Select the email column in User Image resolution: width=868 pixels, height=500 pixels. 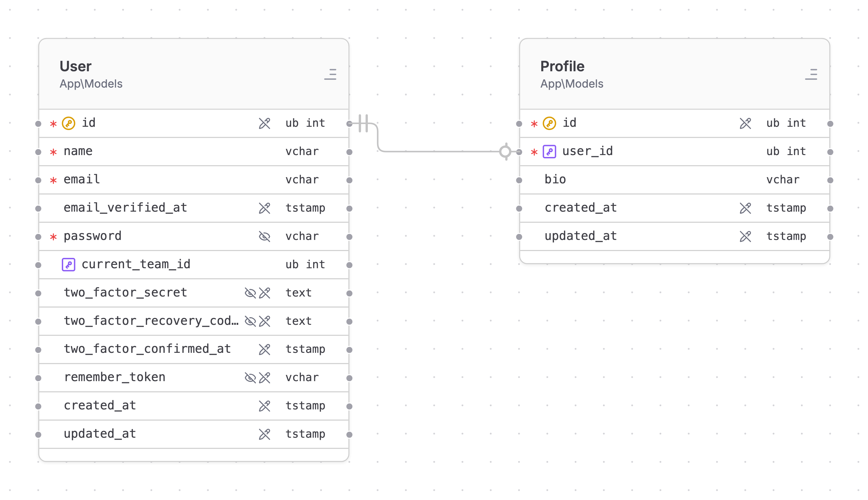point(82,180)
